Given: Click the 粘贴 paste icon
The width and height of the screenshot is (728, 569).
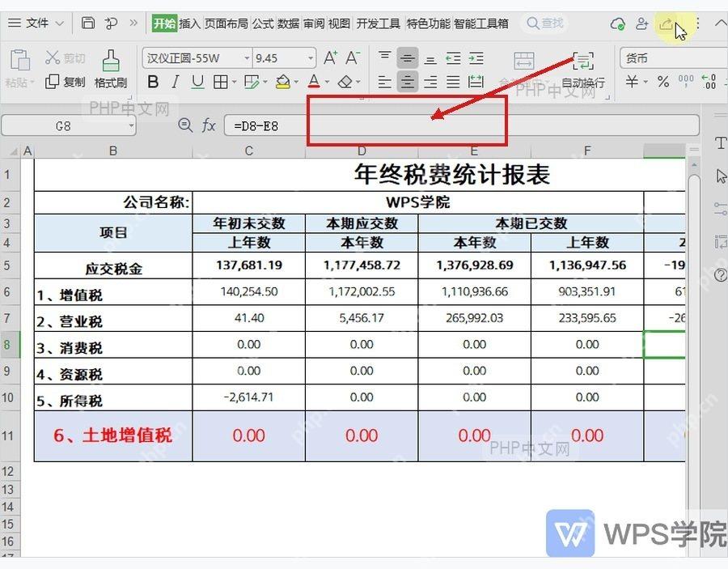Looking at the screenshot, I should [19, 61].
